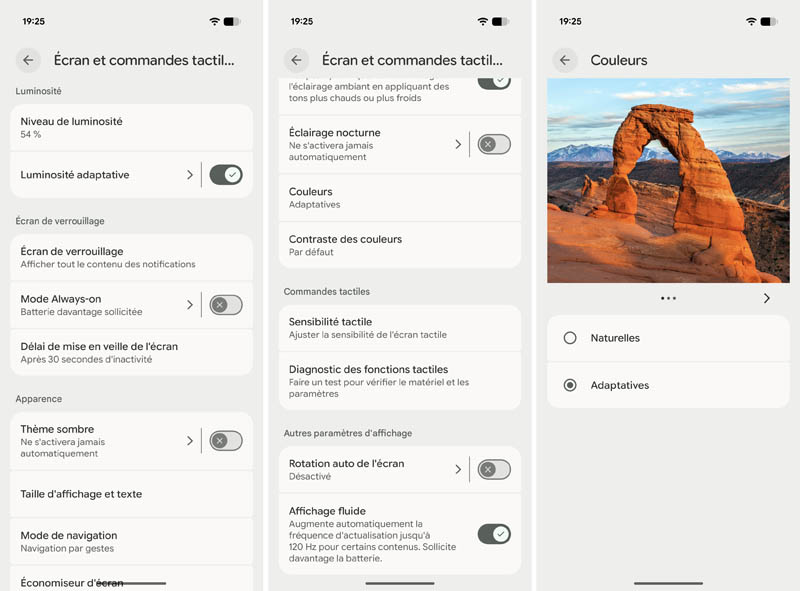Select the Naturelles radio button

(x=571, y=338)
